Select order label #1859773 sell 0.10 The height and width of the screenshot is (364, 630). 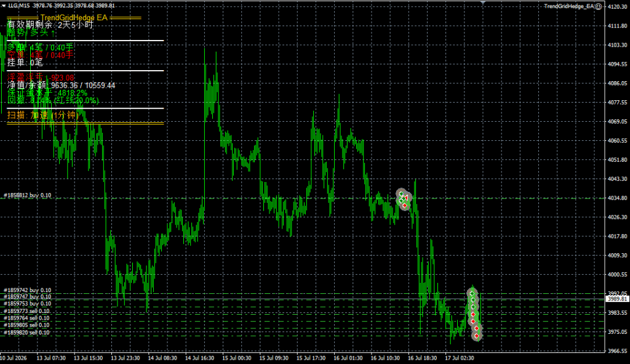[26, 311]
